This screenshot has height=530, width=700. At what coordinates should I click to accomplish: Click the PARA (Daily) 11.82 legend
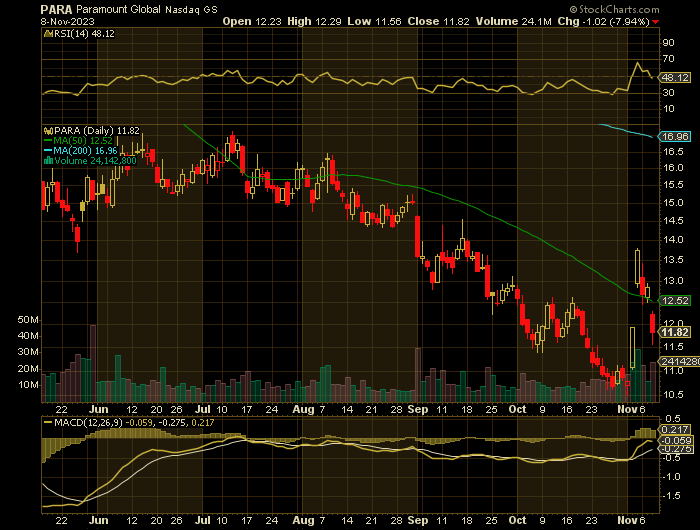(x=96, y=130)
